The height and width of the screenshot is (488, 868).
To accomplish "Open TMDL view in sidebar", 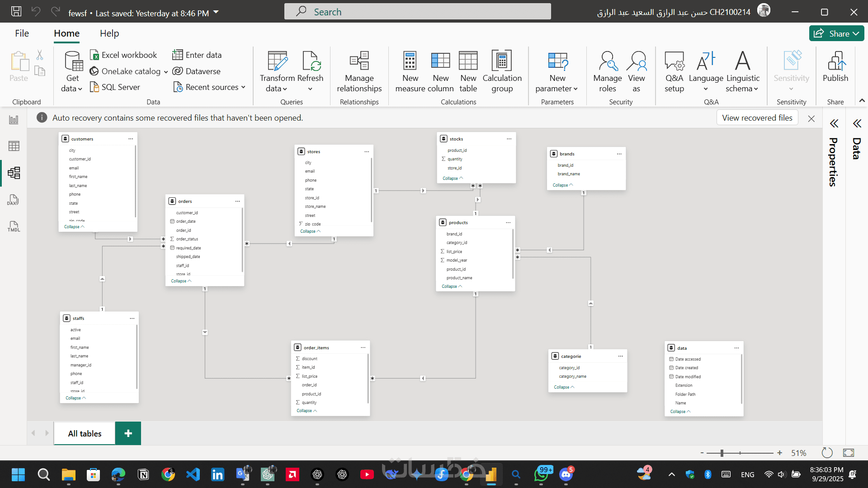I will tap(14, 226).
